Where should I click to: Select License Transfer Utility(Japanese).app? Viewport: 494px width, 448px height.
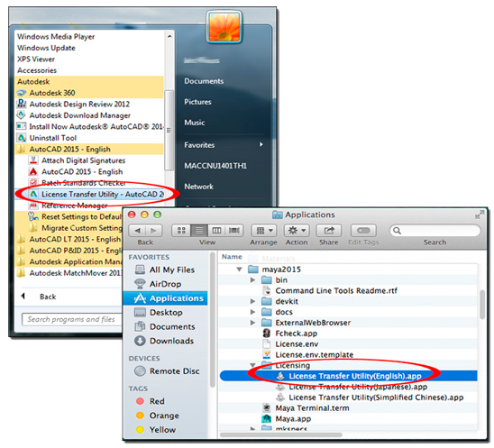coord(352,387)
